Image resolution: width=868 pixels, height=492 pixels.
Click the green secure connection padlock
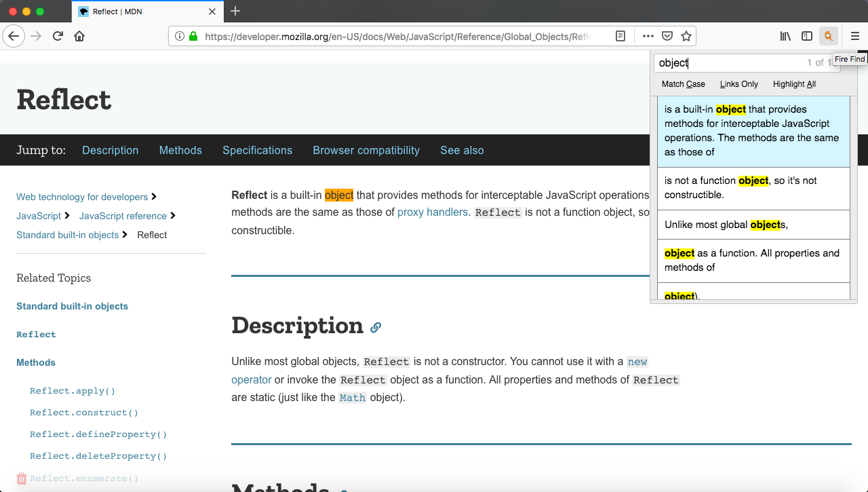click(x=193, y=36)
